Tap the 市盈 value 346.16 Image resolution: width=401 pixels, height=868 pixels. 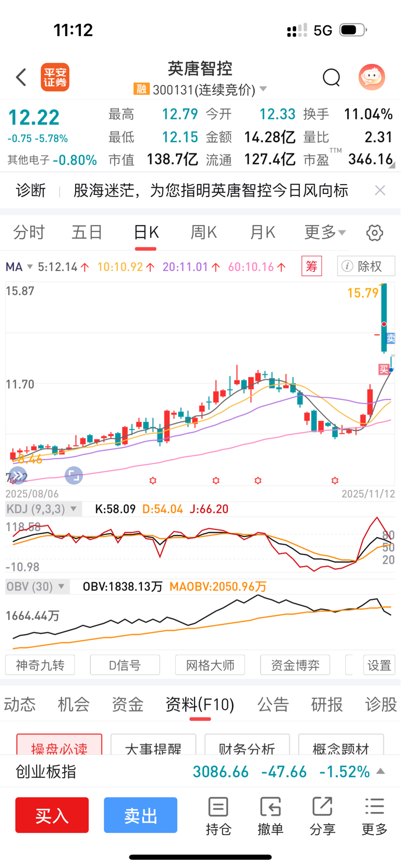pos(371,159)
